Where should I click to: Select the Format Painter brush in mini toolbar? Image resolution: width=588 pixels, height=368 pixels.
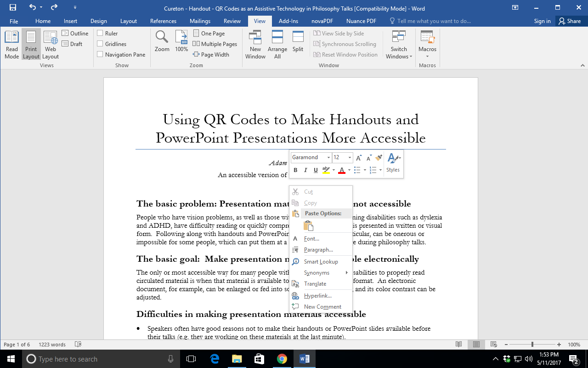click(379, 157)
